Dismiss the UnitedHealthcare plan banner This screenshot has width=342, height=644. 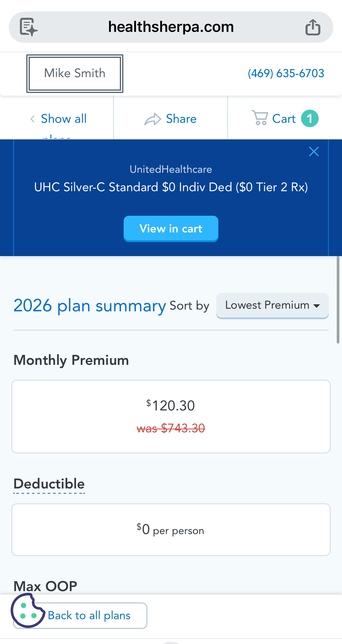pyautogui.click(x=314, y=151)
